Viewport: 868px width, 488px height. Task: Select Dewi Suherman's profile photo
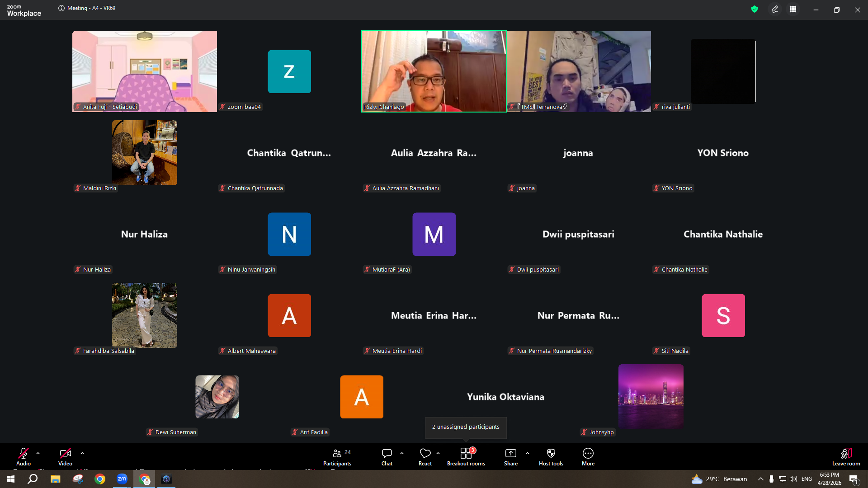[x=217, y=397]
